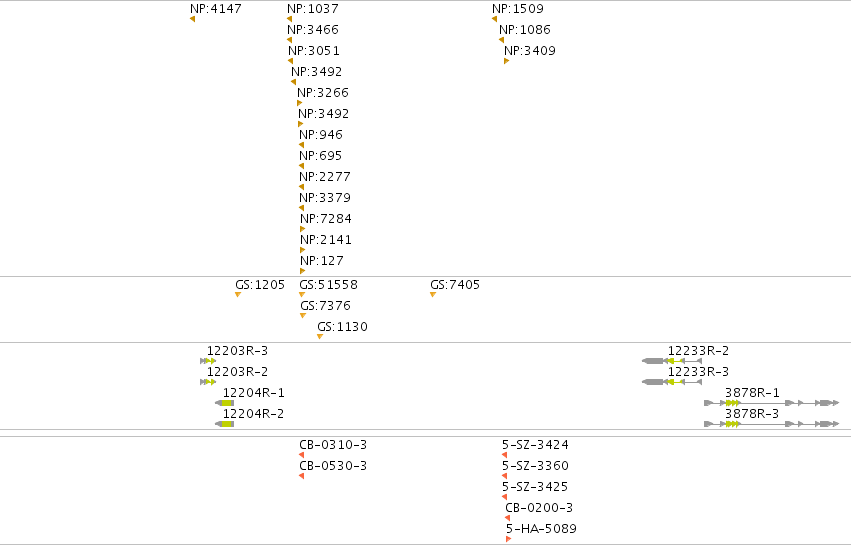Click the 12233R-3 transcript glyph
Viewport: 851px width, 545px height.
[x=672, y=382]
